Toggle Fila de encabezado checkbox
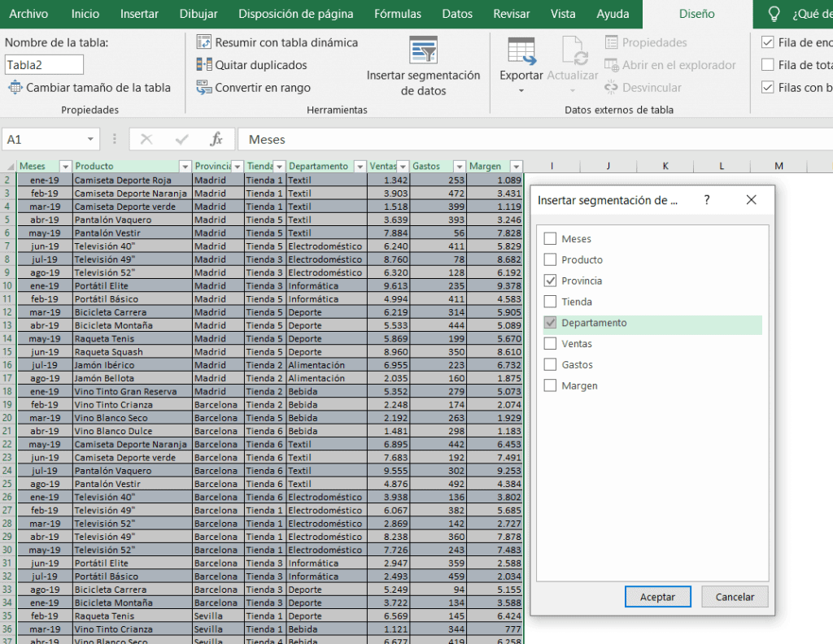 [x=768, y=42]
